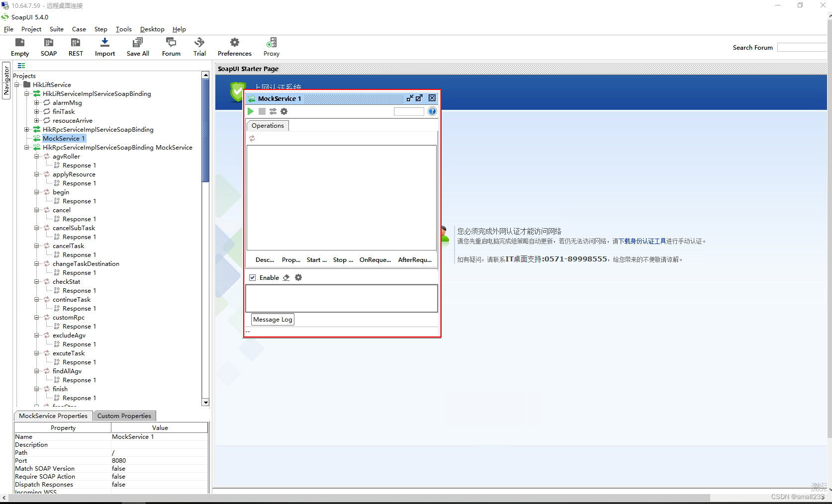Click the MockService port input field

pos(409,111)
